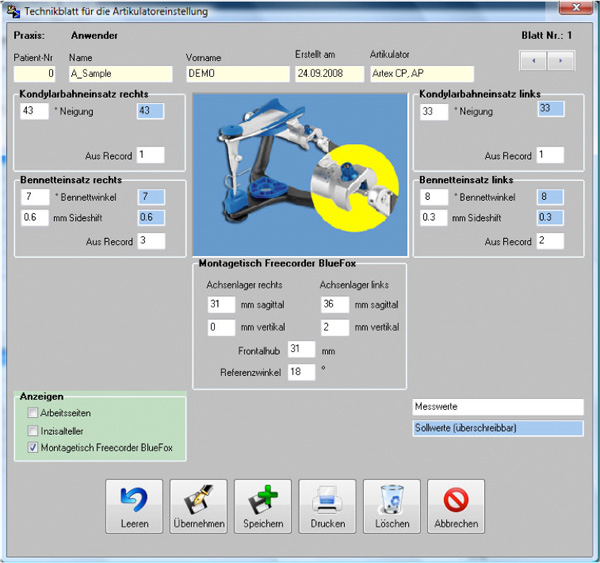Go to next sheet with right arrow
Viewport: 600px width, 563px height.
tap(561, 60)
